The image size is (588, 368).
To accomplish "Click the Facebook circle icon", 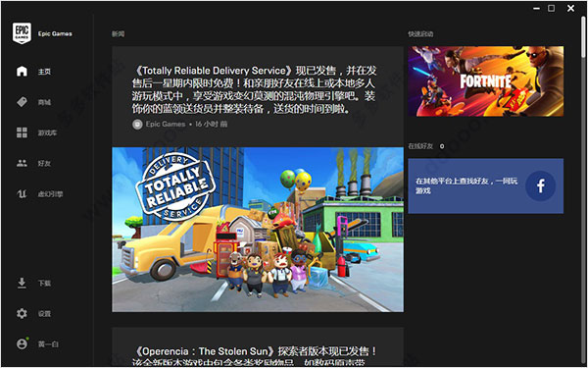I will (x=540, y=185).
